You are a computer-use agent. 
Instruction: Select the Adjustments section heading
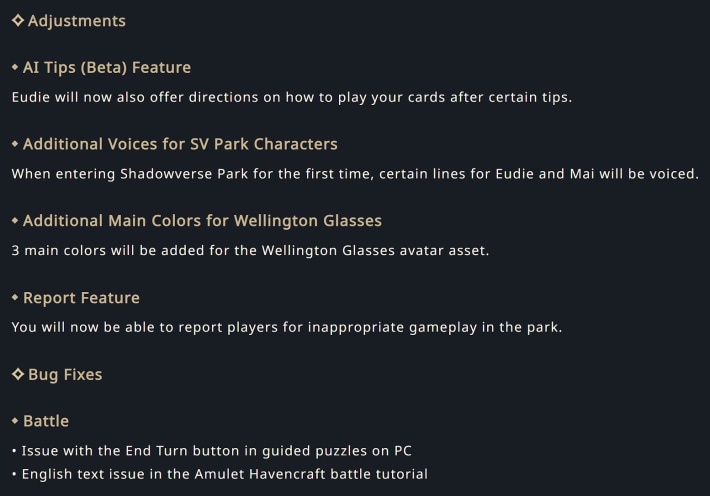(x=77, y=21)
